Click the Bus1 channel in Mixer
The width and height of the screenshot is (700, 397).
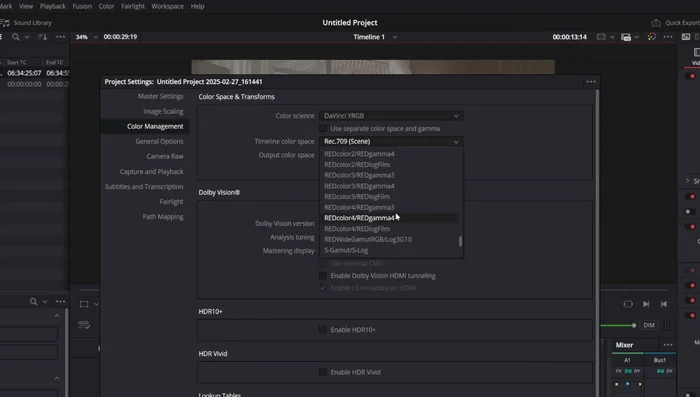(660, 360)
